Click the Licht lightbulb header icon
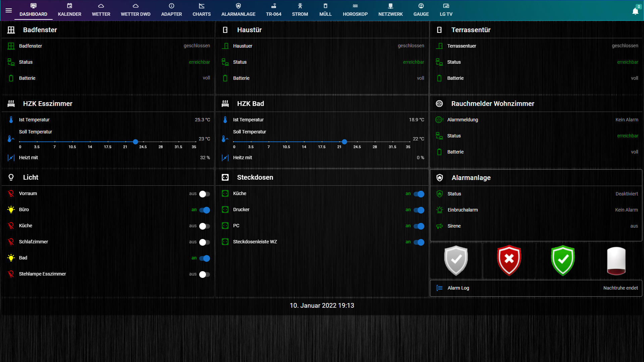The width and height of the screenshot is (644, 362). (11, 177)
